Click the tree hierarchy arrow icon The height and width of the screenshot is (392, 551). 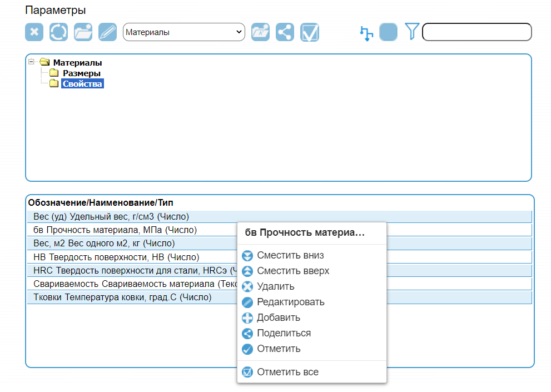click(366, 33)
